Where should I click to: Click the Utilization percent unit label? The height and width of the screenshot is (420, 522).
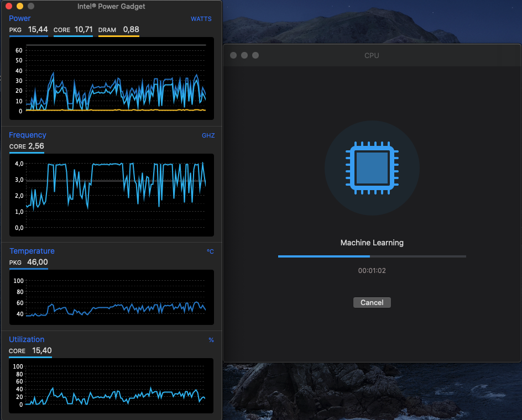click(211, 340)
